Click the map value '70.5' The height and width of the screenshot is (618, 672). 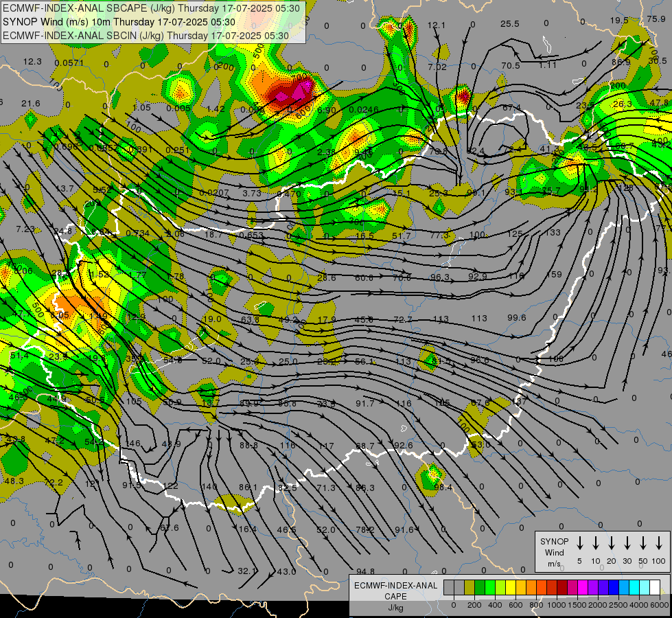tap(511, 66)
